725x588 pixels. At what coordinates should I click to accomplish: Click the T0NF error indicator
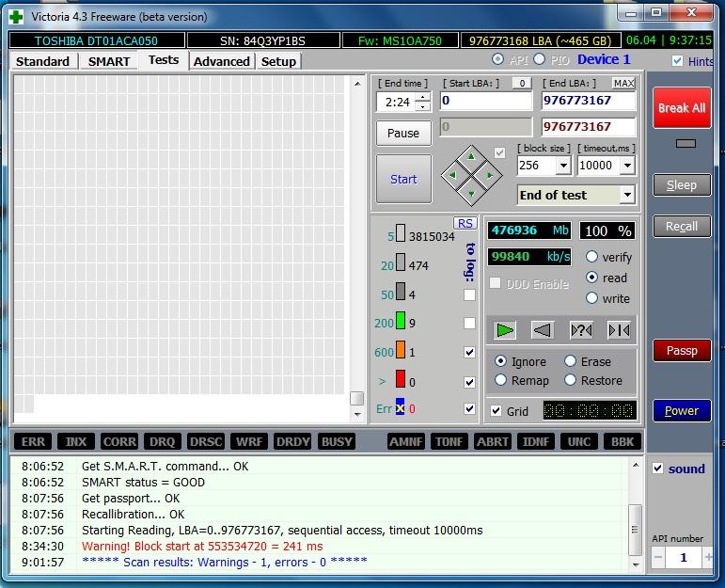pos(449,441)
